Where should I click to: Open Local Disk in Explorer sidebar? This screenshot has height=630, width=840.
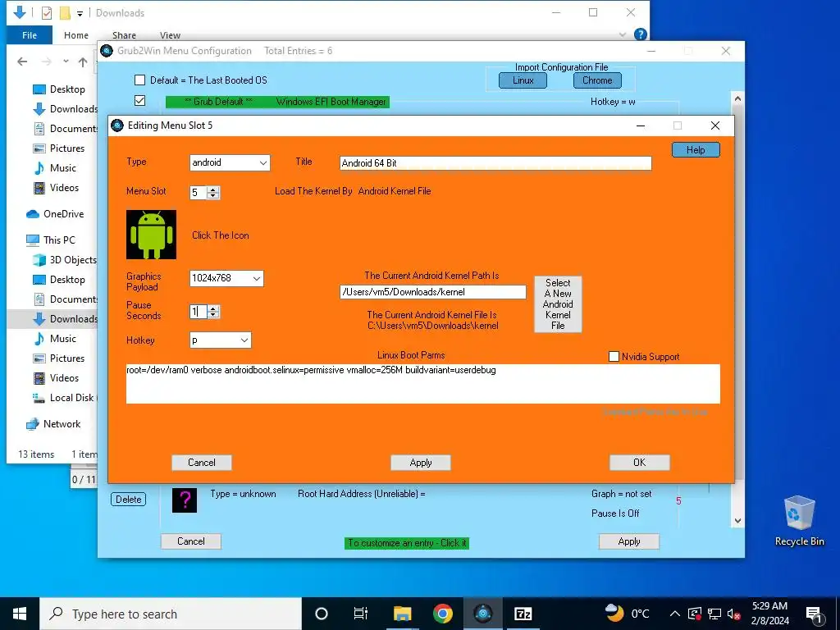click(64, 398)
